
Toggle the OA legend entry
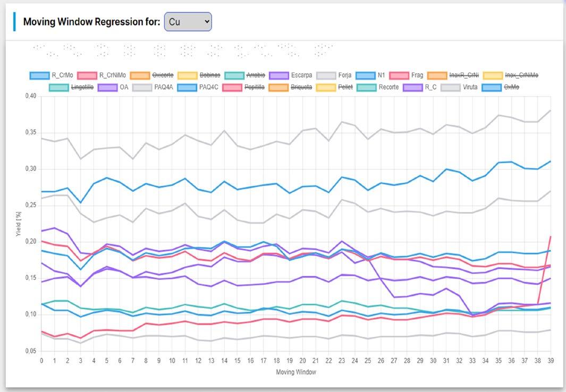pyautogui.click(x=113, y=87)
